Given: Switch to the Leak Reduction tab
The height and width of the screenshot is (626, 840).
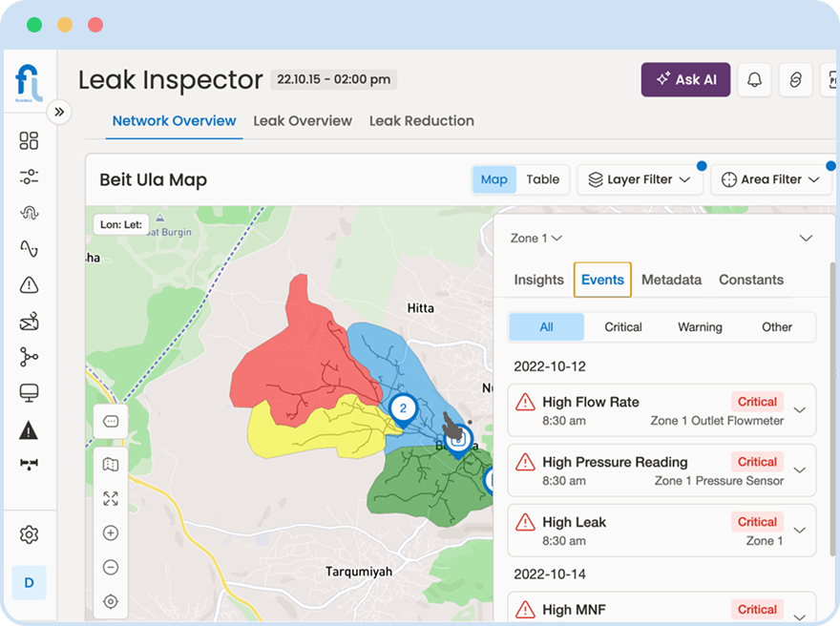Looking at the screenshot, I should tap(422, 121).
